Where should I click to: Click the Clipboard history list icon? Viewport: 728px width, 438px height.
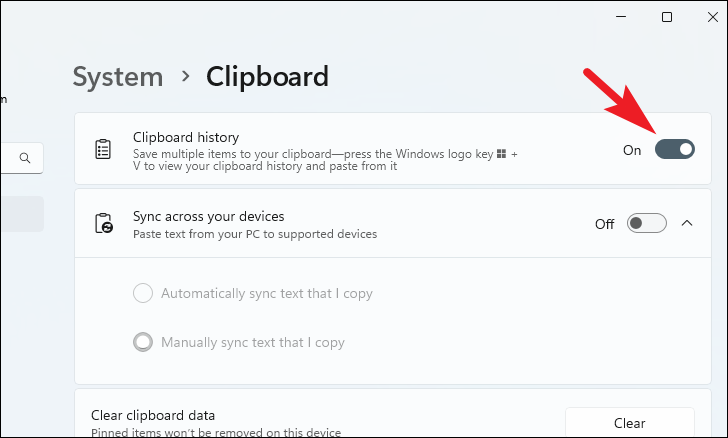(x=103, y=149)
